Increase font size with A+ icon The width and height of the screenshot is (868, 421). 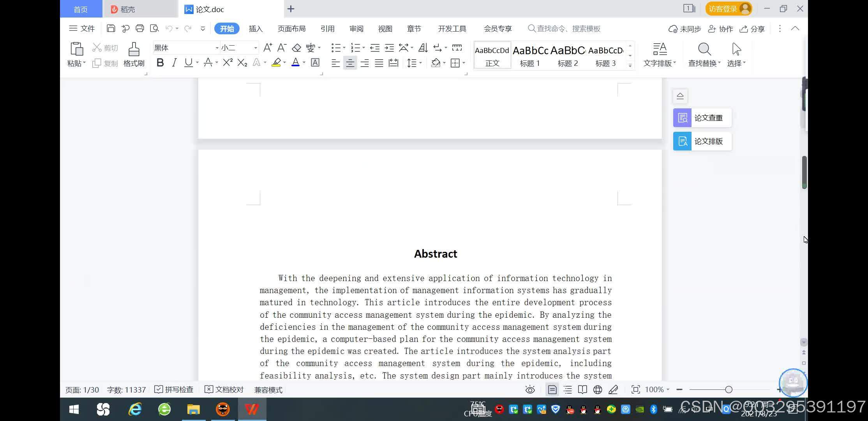pyautogui.click(x=268, y=48)
